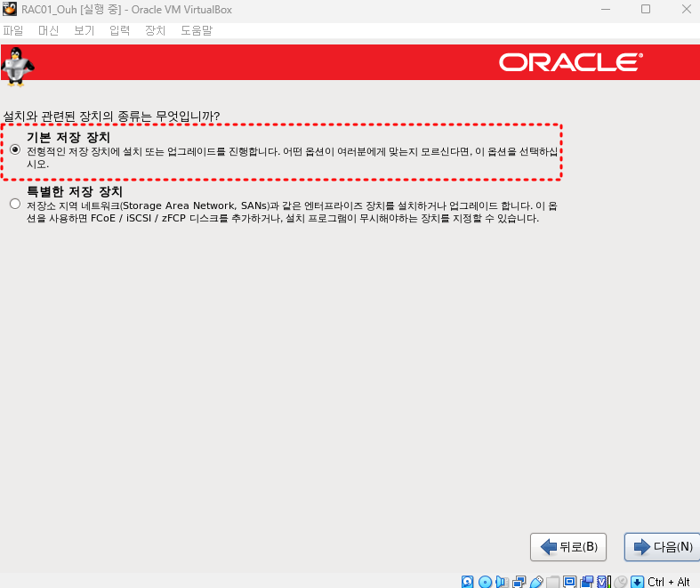Screen dimensions: 700x588
Task: Select the 기본 저장 장치 radio button
Action: tap(15, 149)
